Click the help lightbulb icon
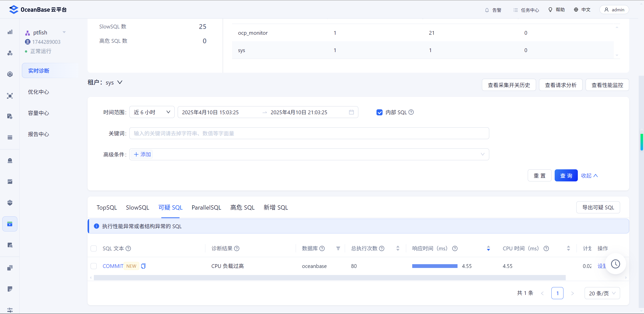The width and height of the screenshot is (644, 314). pos(550,10)
